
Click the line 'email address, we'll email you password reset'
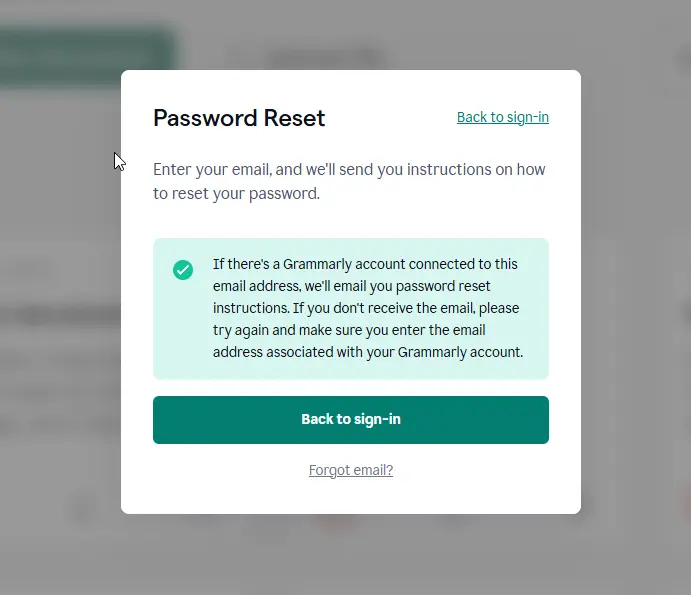tap(351, 286)
